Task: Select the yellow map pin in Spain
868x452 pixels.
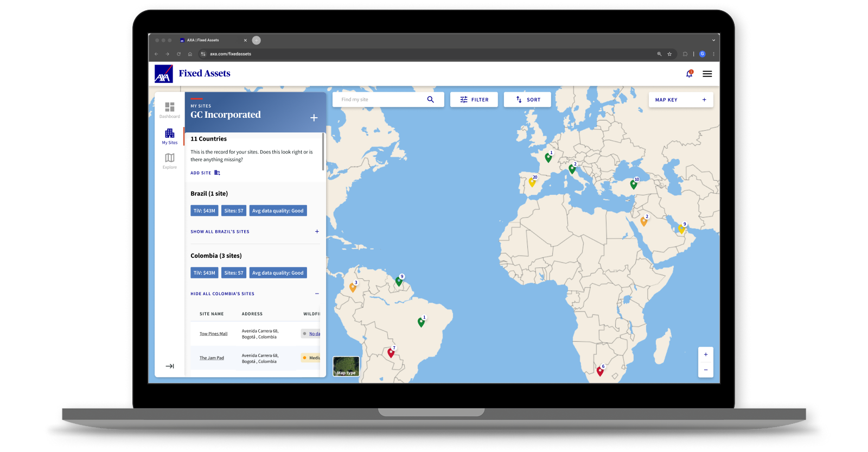Action: [532, 182]
